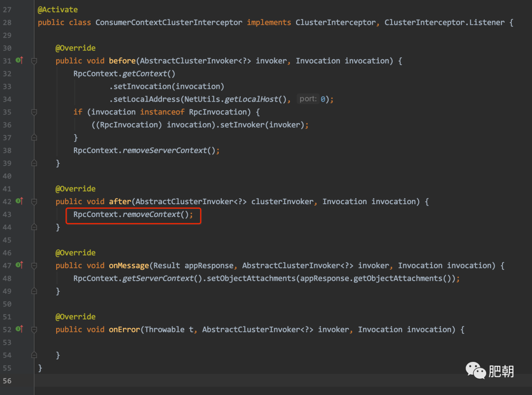The height and width of the screenshot is (395, 532).
Task: Click Result appResponse parameter on line 47
Action: tap(194, 266)
